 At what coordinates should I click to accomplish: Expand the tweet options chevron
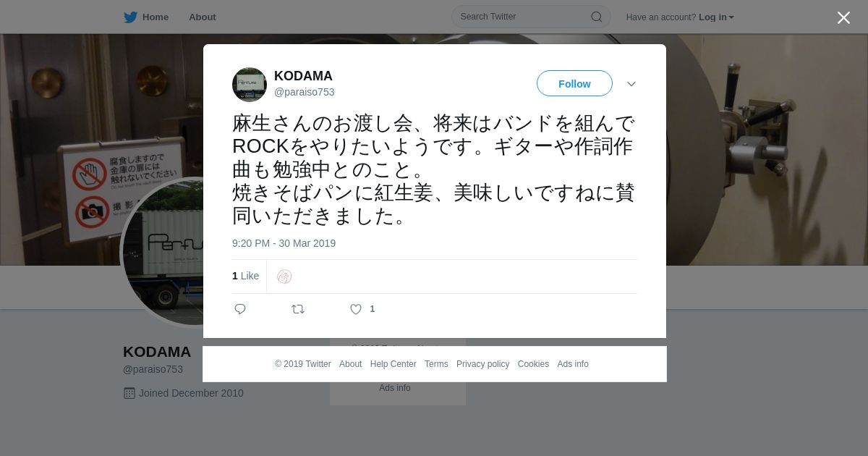point(631,84)
